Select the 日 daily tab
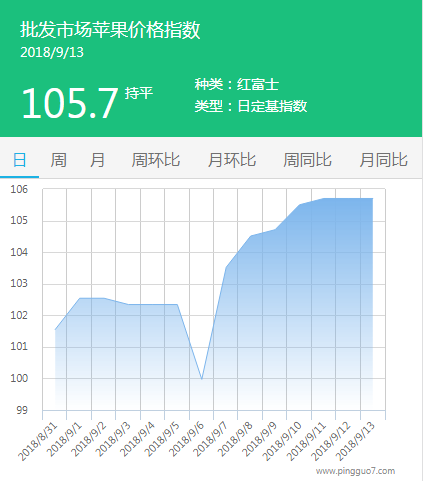Image resolution: width=423 pixels, height=481 pixels. pos(19,160)
